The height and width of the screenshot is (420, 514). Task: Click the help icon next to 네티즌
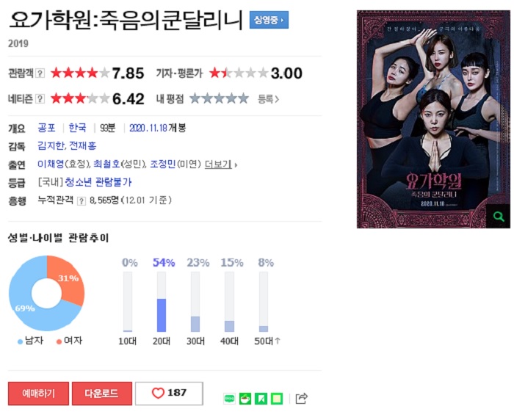pos(40,98)
